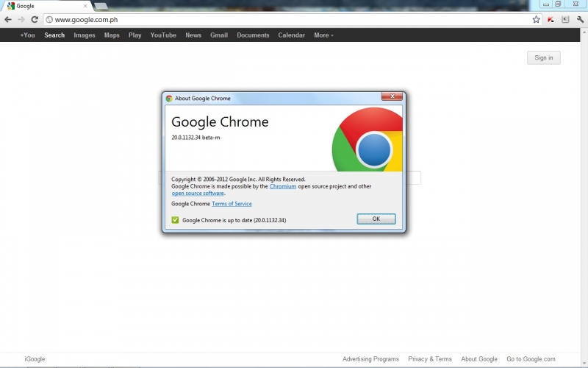Click the globe site info icon
Image resolution: width=588 pixels, height=368 pixels.
click(49, 20)
